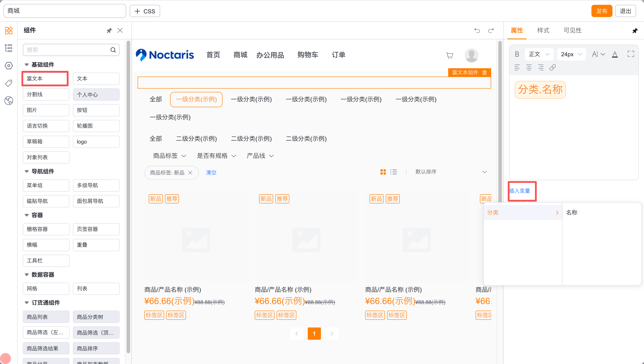
Task: Delete the rich text component via trash icon
Action: pos(485,72)
